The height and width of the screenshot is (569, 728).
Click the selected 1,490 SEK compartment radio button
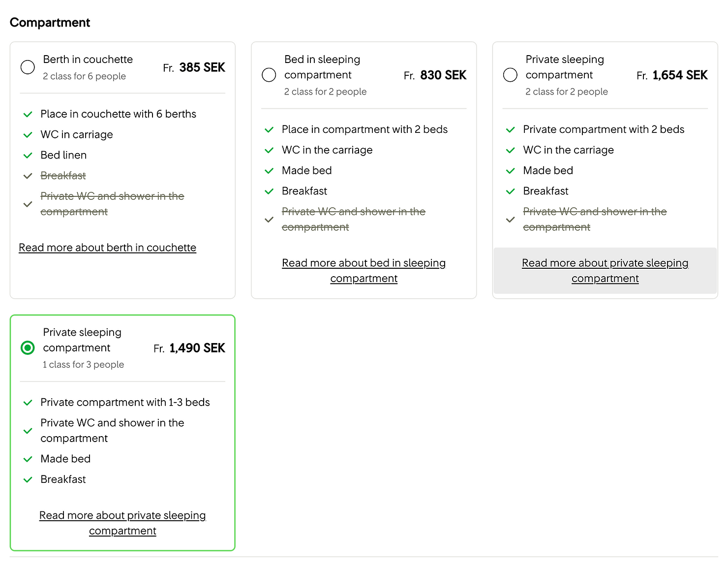pyautogui.click(x=28, y=348)
